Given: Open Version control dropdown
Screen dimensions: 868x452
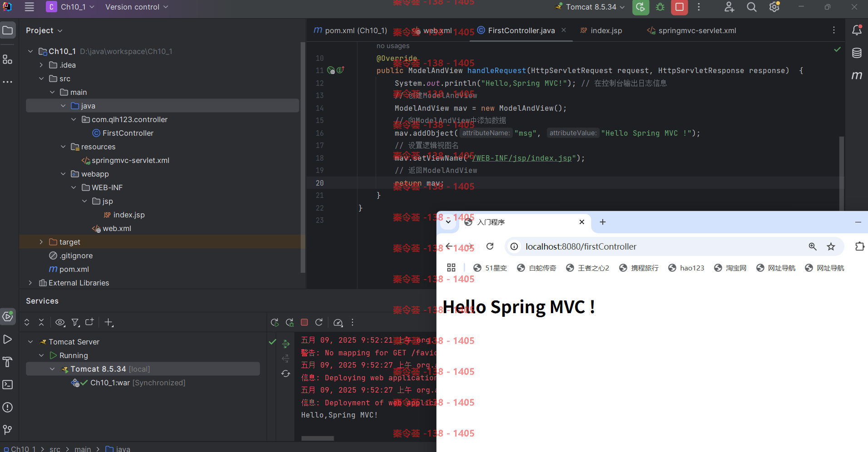Looking at the screenshot, I should point(136,7).
